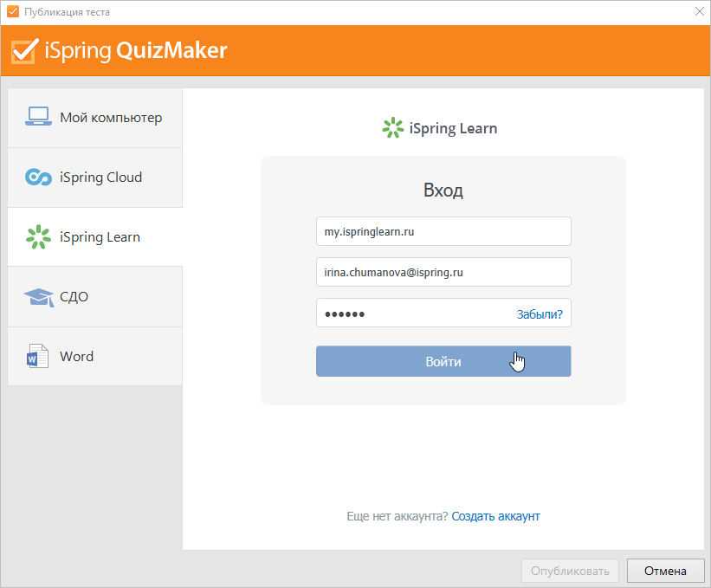
Task: Click the Публикация теста window title
Action: [x=67, y=12]
